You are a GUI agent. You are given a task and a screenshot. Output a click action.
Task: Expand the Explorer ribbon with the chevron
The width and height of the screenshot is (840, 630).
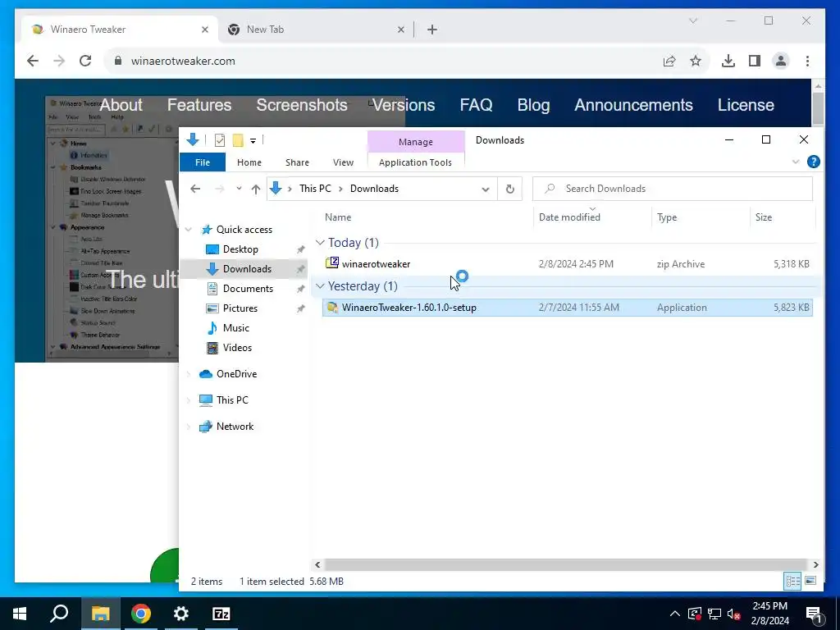pos(796,162)
